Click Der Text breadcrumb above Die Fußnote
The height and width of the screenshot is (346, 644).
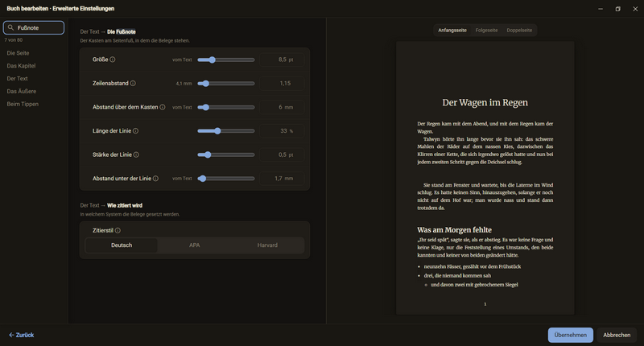[89, 31]
